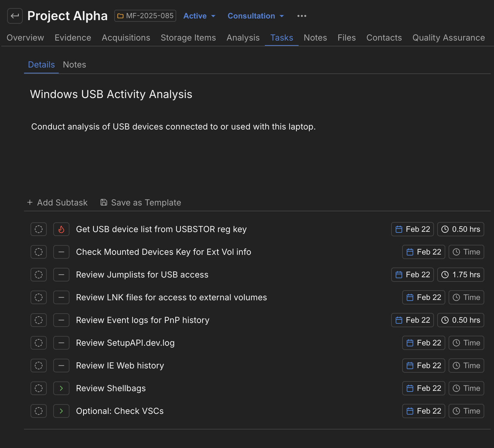
Task: Click the back arrow button beside Project Alpha
Action: pyautogui.click(x=15, y=16)
